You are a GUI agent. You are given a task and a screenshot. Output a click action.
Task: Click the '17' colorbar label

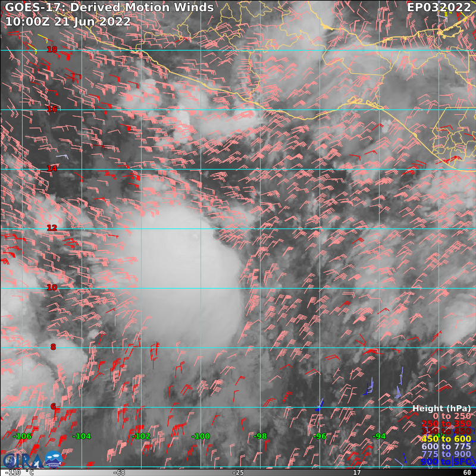[356, 472]
